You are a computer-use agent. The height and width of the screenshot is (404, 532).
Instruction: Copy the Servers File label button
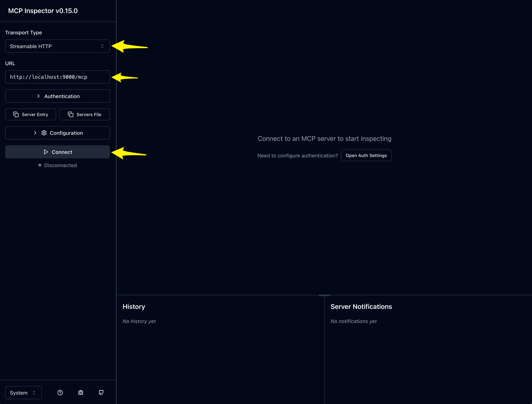click(x=84, y=114)
